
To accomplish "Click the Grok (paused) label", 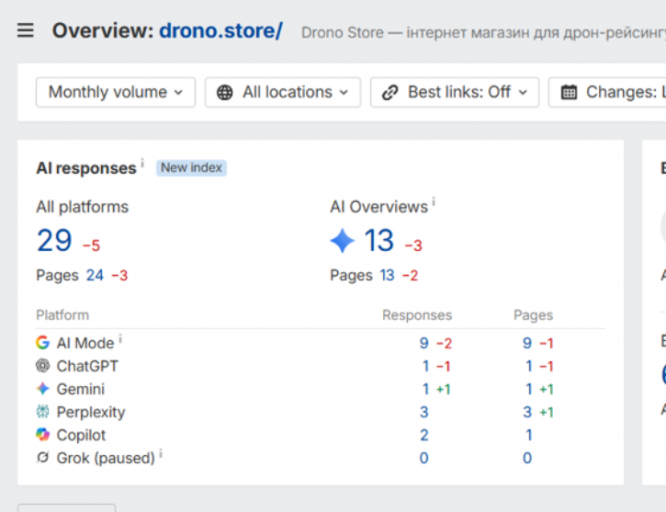I will pyautogui.click(x=106, y=458).
